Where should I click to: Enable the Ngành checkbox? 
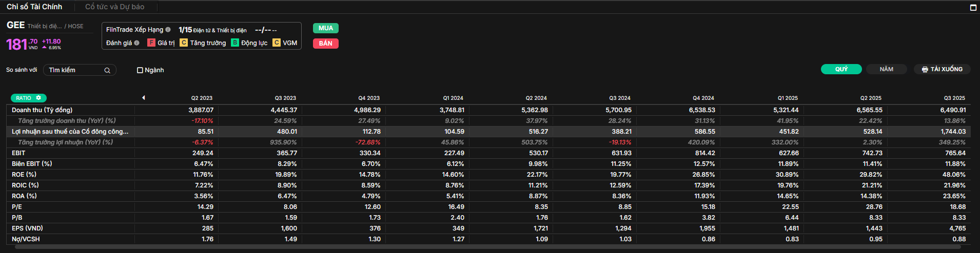point(140,70)
